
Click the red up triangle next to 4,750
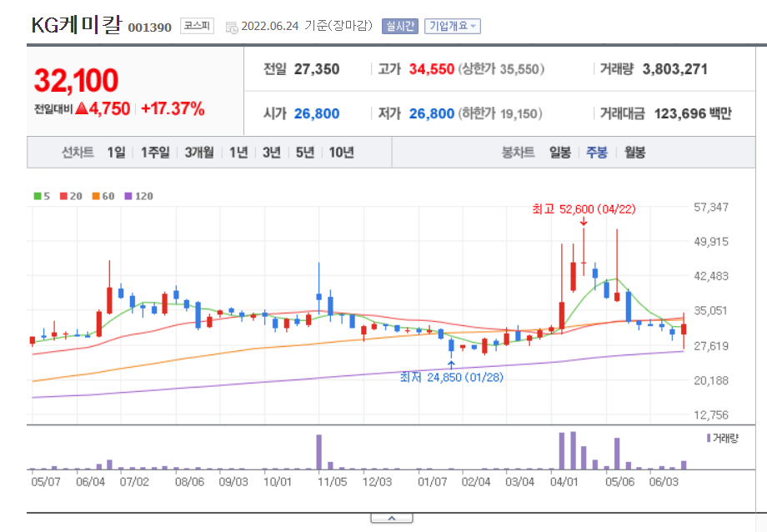coord(82,108)
